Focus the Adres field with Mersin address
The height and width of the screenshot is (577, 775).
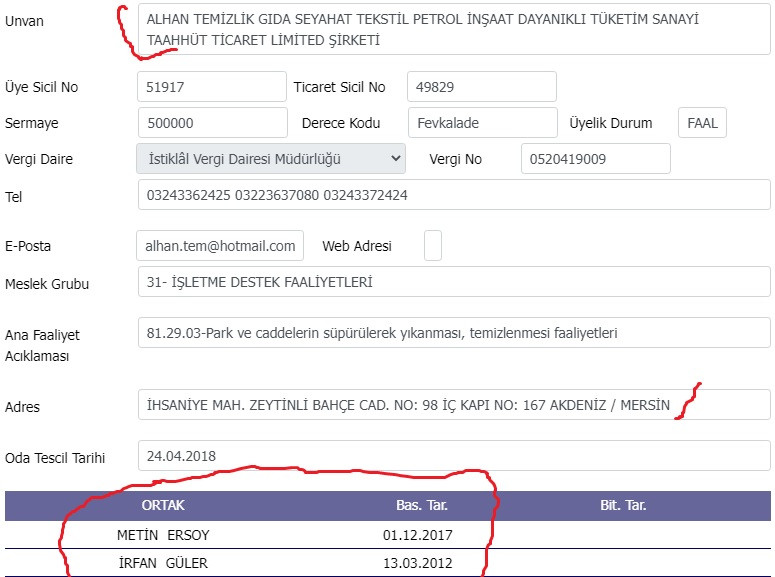coord(454,405)
